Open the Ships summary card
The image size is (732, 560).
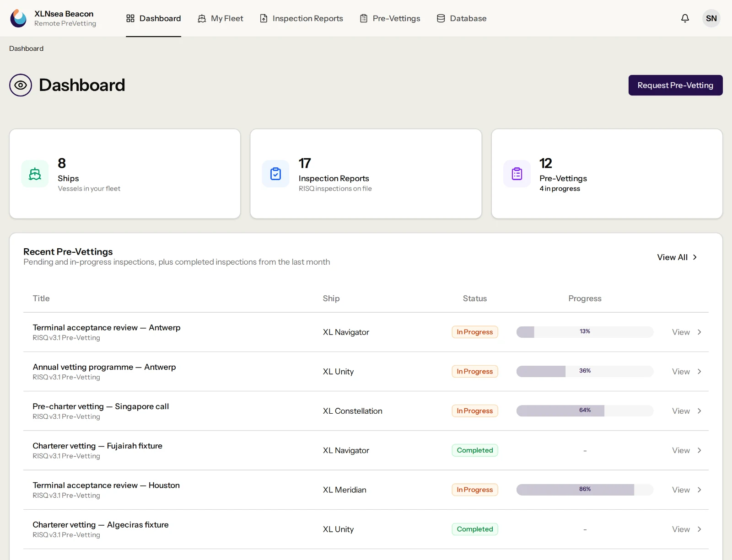(x=125, y=174)
